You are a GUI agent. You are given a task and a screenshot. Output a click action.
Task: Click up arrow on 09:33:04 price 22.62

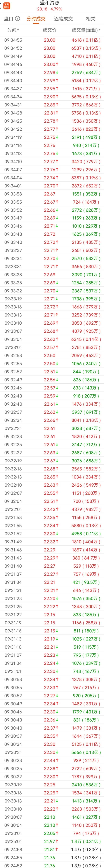click(57, 339)
